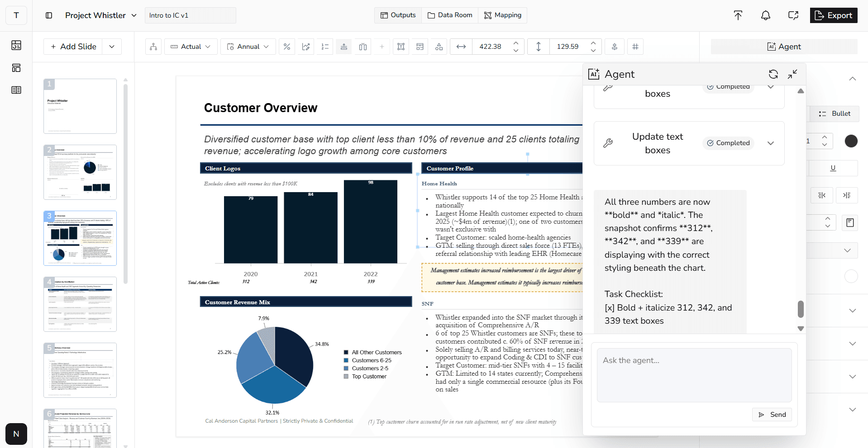Toggle underline formatting
This screenshot has width=868, height=448.
(x=833, y=168)
